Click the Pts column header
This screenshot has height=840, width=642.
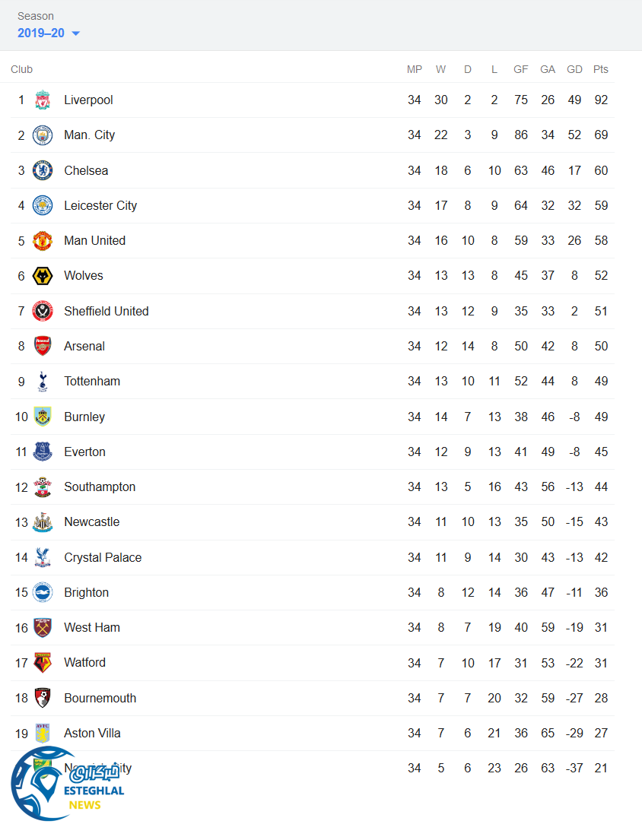pyautogui.click(x=601, y=69)
